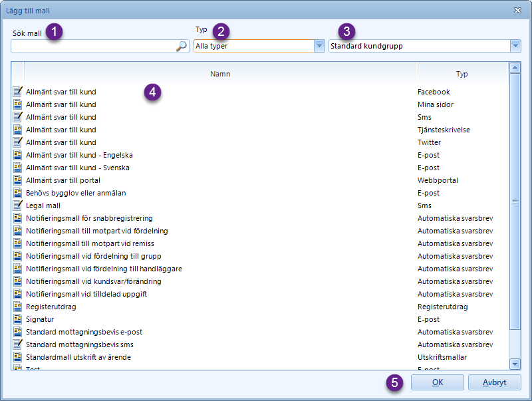Click icon for 'Notifieringsmall vid fördelning till handläggare'

(x=18, y=268)
